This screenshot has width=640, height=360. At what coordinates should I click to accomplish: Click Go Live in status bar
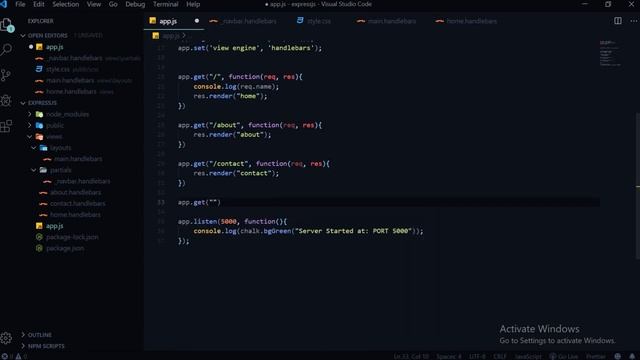tap(564, 356)
